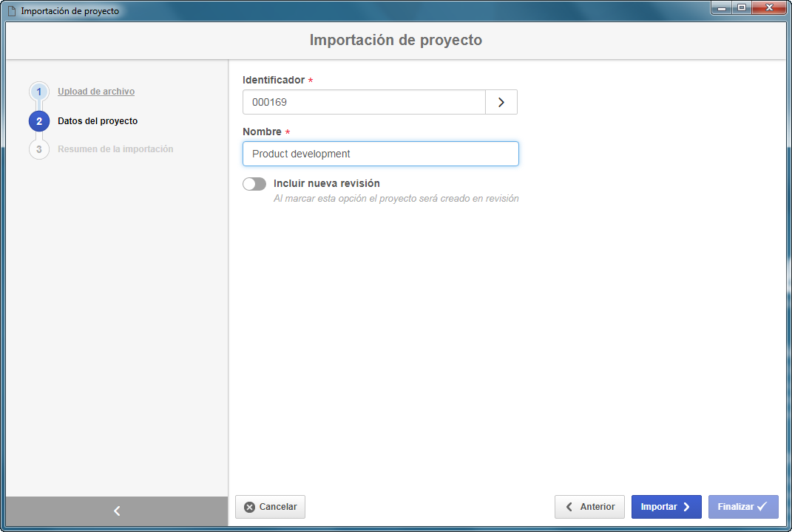The image size is (792, 532).
Task: Click the Incluir nueva revisión label
Action: [x=327, y=183]
